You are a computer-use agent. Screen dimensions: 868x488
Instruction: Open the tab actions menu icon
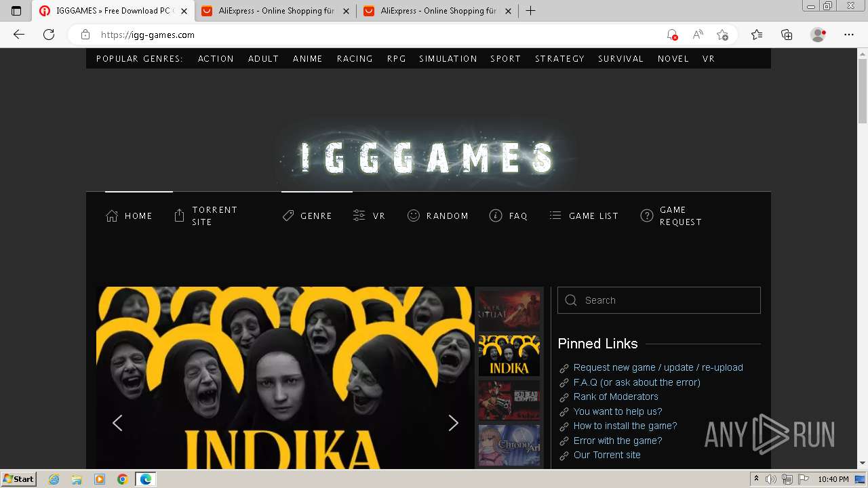tap(16, 11)
